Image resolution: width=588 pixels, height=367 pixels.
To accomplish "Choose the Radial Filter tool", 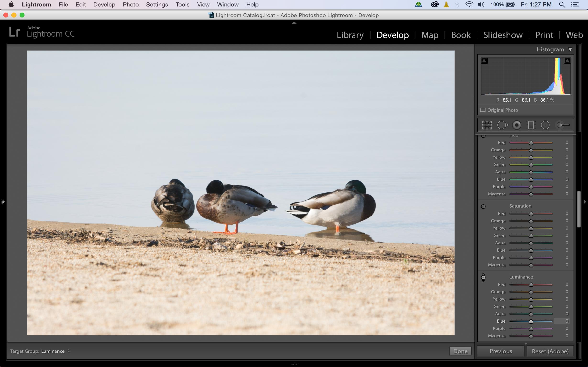I will point(545,125).
